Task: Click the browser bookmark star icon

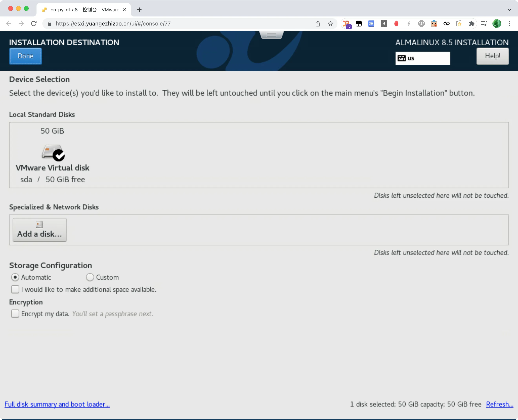Action: click(x=330, y=23)
